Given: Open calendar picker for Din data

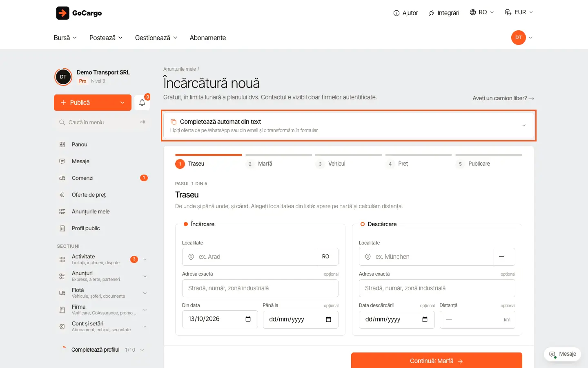Looking at the screenshot, I should [248, 319].
